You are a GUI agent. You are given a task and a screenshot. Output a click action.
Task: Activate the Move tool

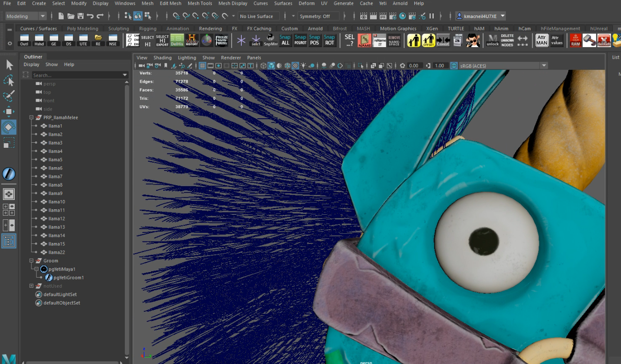tap(9, 111)
